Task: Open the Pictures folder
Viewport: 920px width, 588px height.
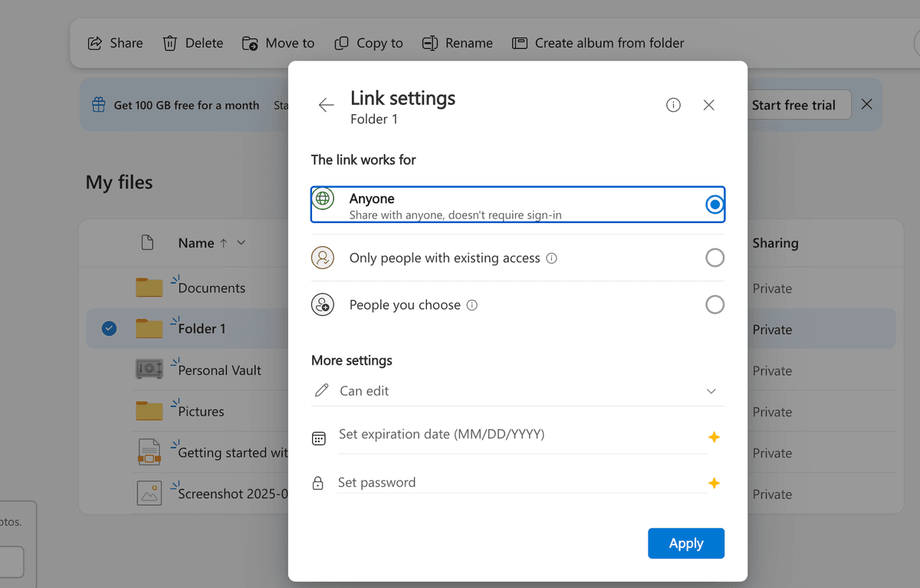Action: (x=202, y=412)
